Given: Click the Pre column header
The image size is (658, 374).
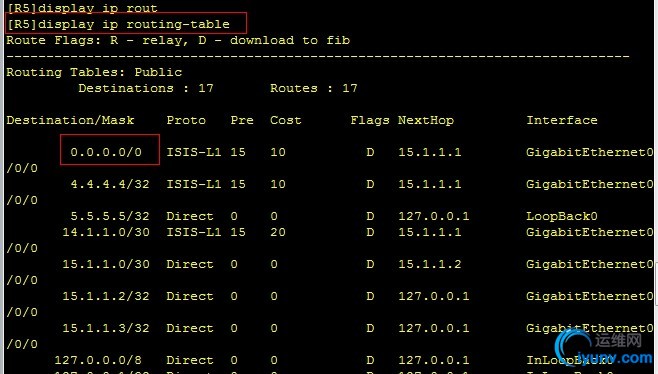Looking at the screenshot, I should tap(242, 120).
